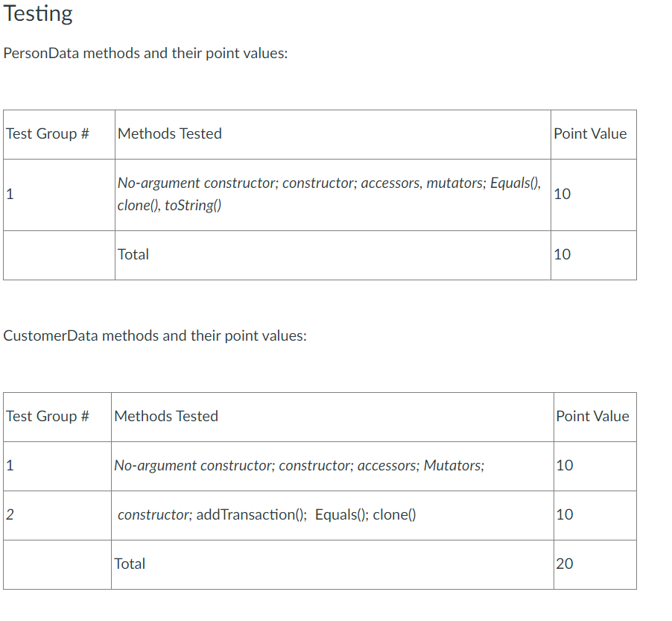Select test group 1 cell in PersonData table

pyautogui.click(x=10, y=195)
